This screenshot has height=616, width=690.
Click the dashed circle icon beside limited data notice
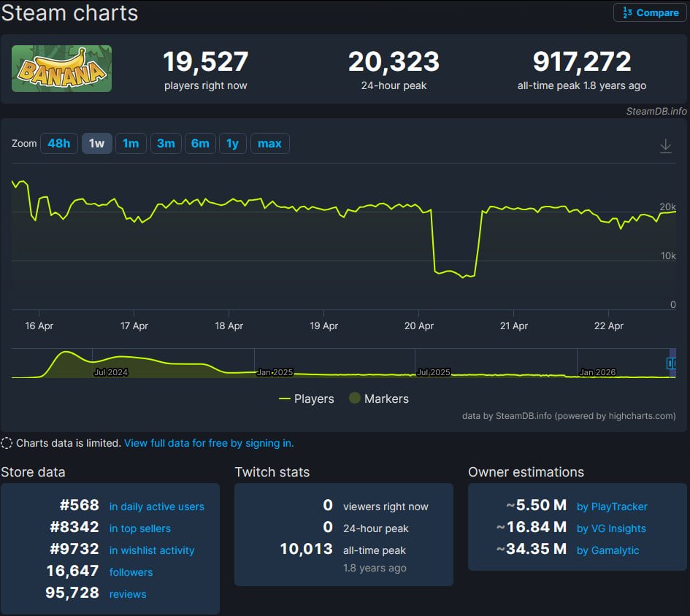coord(8,443)
